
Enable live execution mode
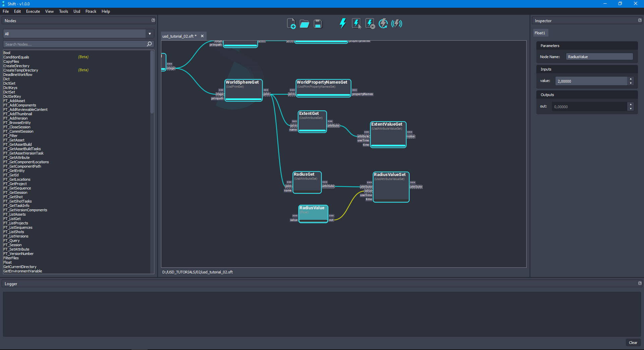pyautogui.click(x=396, y=23)
